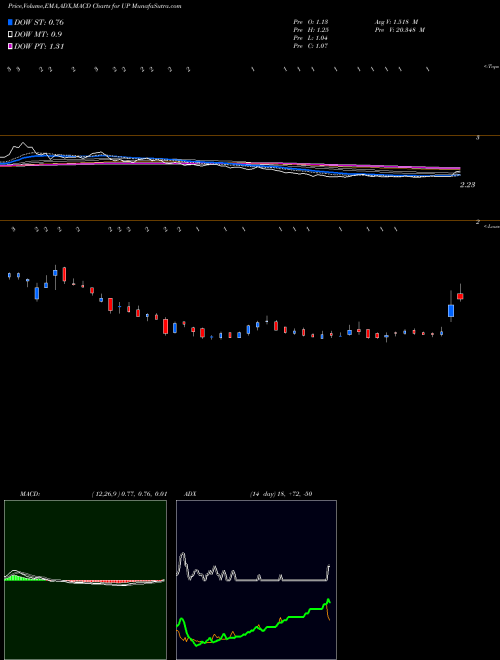Click the '<Tops' marker row label
500x660 pixels.
pyautogui.click(x=492, y=67)
